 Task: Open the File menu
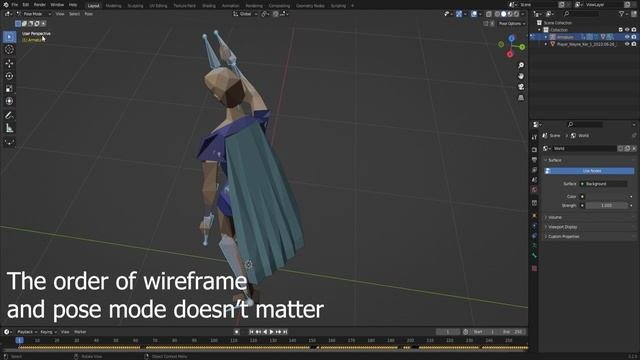point(15,4)
